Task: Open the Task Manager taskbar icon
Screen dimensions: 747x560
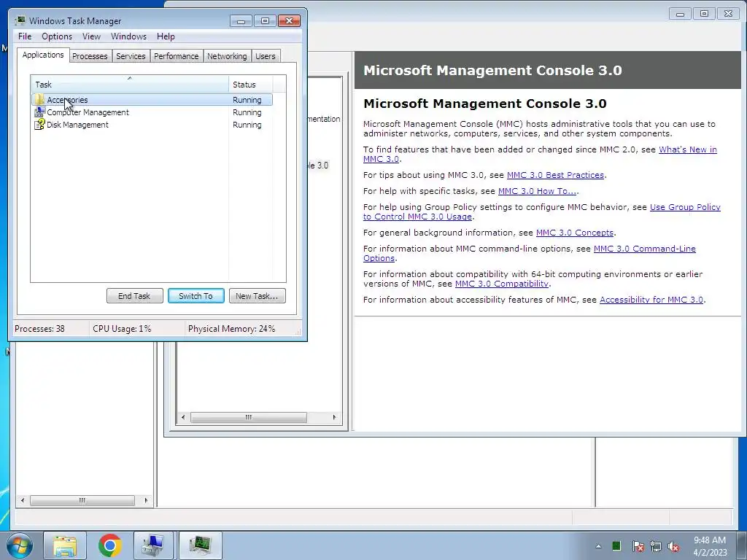Action: 200,545
